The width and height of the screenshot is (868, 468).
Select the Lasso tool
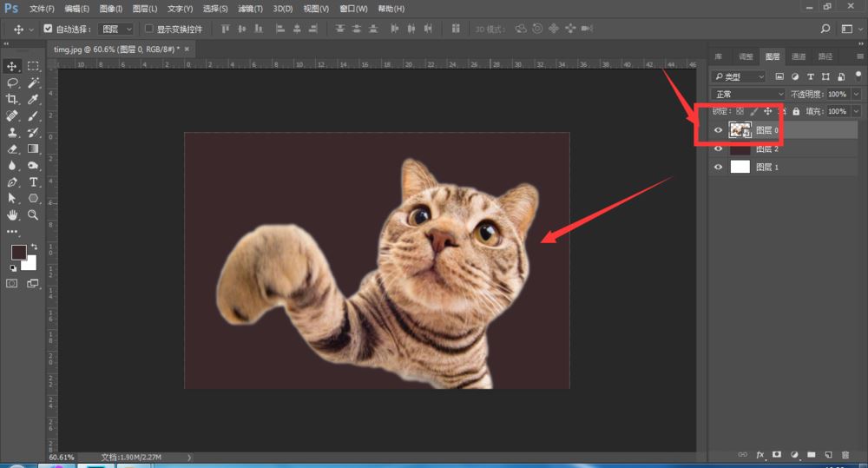[x=11, y=82]
